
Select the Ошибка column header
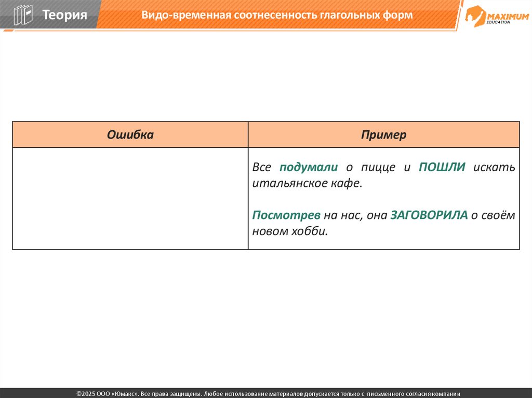click(x=130, y=134)
